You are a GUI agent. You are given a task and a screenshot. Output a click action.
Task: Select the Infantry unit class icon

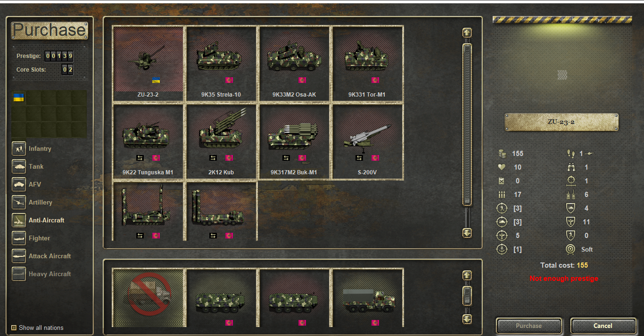19,148
